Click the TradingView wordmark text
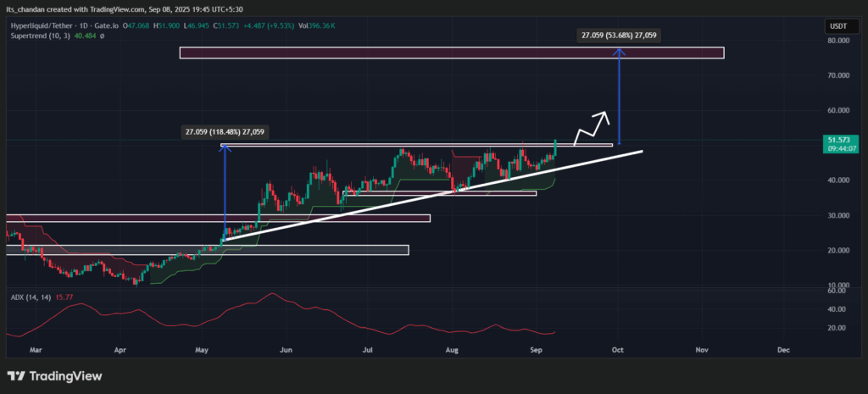 66,375
